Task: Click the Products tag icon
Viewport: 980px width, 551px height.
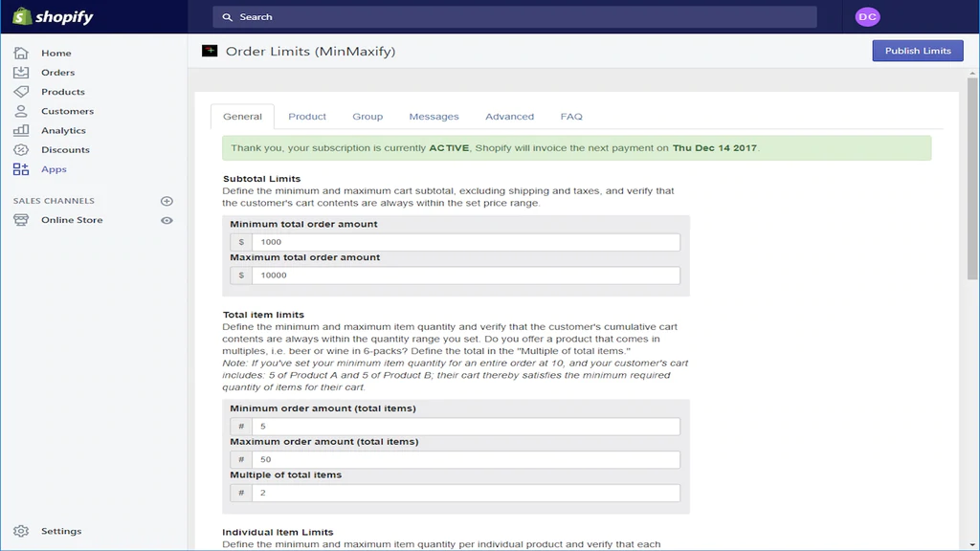Action: pyautogui.click(x=21, y=92)
